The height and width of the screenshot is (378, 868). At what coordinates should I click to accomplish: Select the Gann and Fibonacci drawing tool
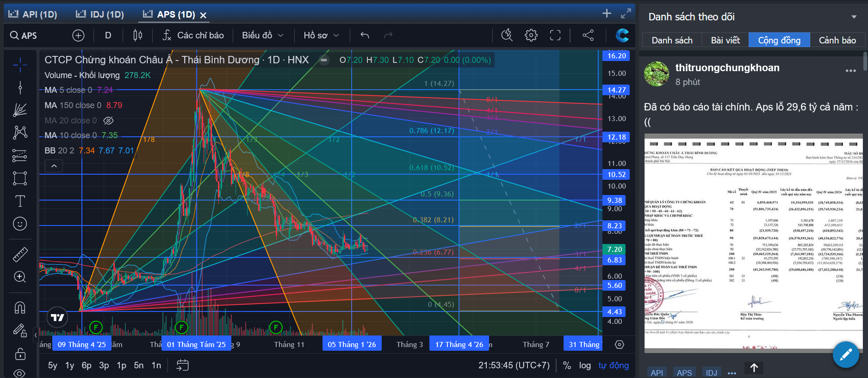[20, 110]
